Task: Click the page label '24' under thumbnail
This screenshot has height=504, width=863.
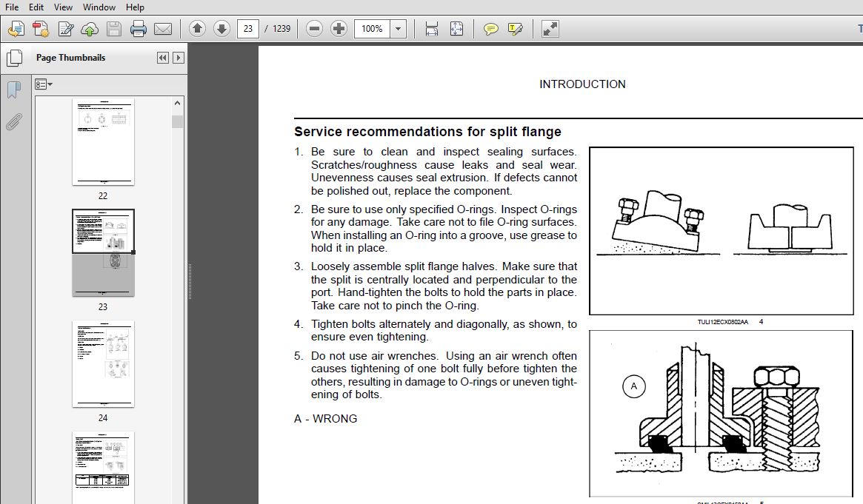Action: click(103, 417)
